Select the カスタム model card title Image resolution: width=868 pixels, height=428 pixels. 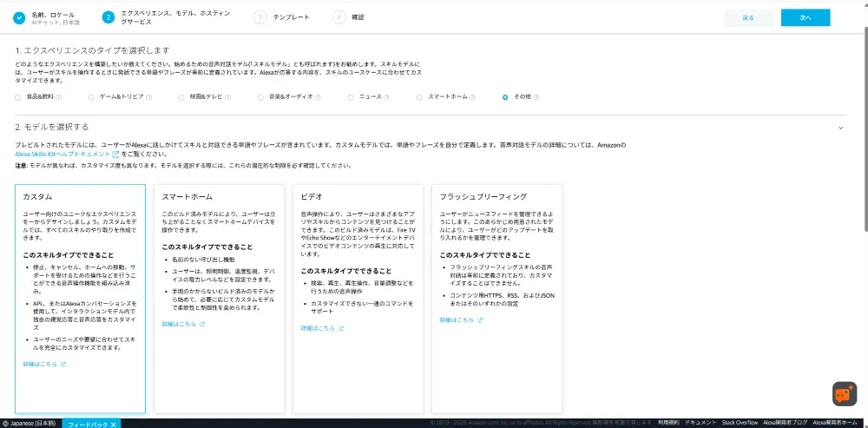(37, 196)
